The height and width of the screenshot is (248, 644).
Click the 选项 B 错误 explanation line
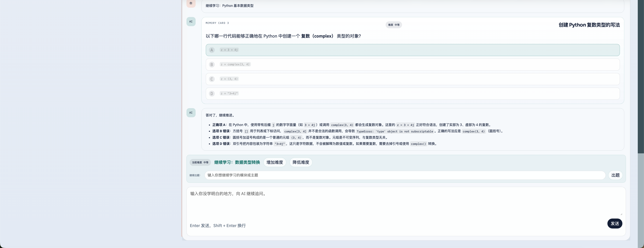pos(358,131)
